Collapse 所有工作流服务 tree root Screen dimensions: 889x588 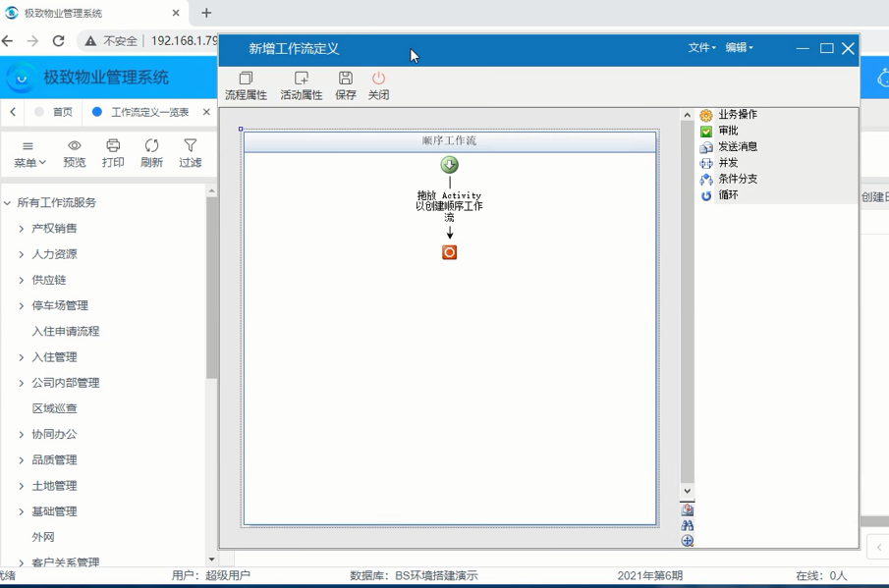[x=8, y=203]
